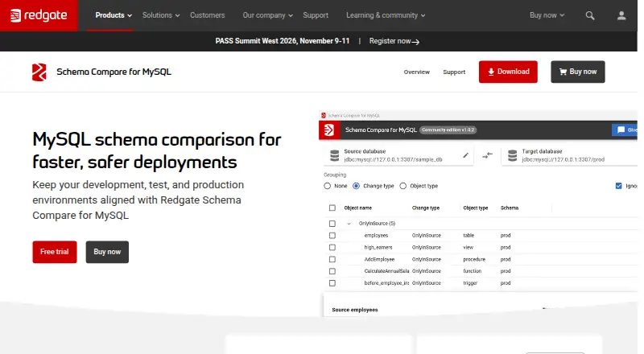Tick the checkbox for AddEmployee row

[x=332, y=259]
